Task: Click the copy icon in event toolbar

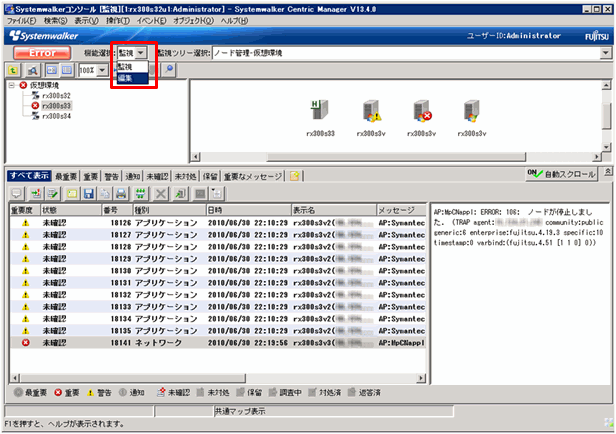Action: (x=105, y=193)
